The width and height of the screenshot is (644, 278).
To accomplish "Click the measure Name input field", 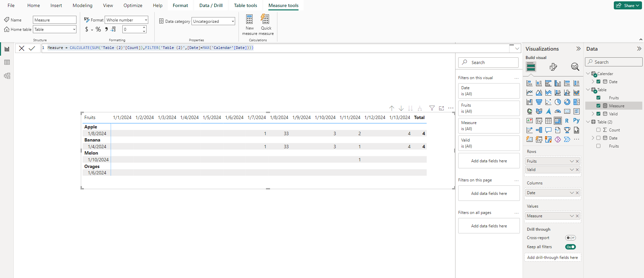I will pos(55,20).
